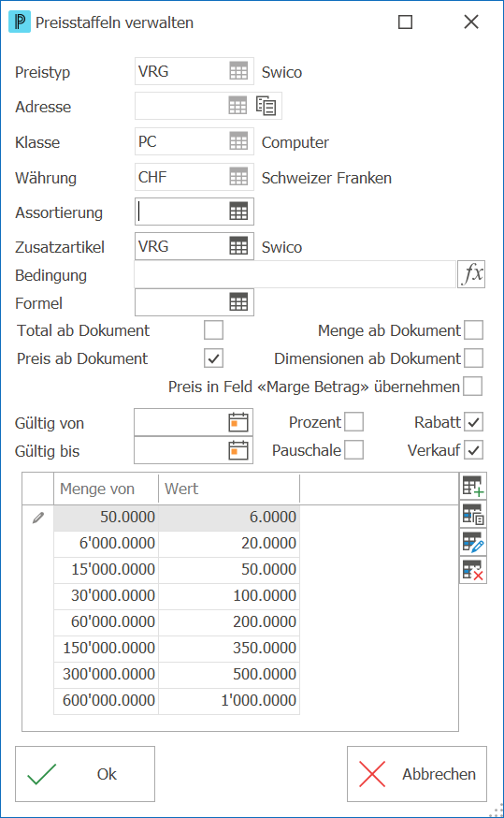Open the Gültig von calendar picker
Screen dimensions: 504x818
click(238, 422)
